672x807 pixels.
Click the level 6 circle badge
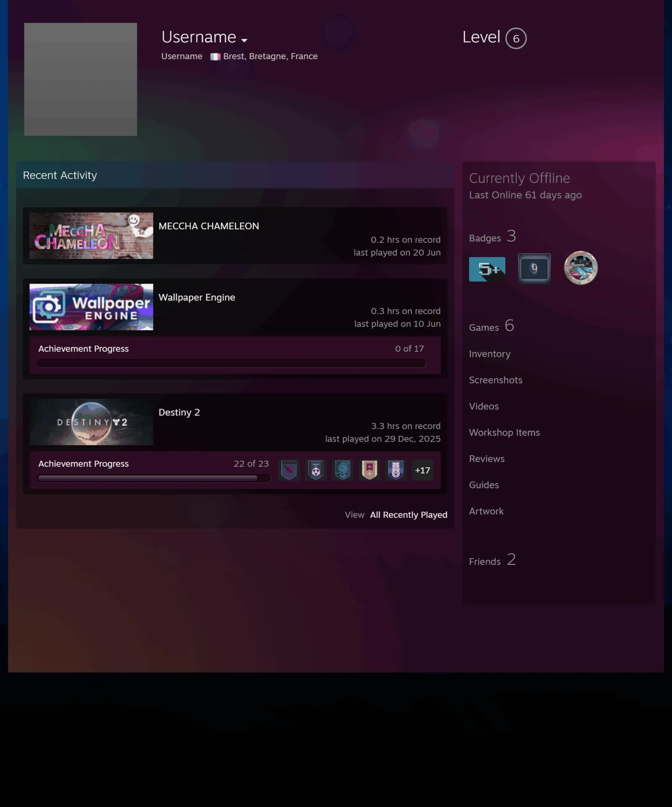click(516, 39)
